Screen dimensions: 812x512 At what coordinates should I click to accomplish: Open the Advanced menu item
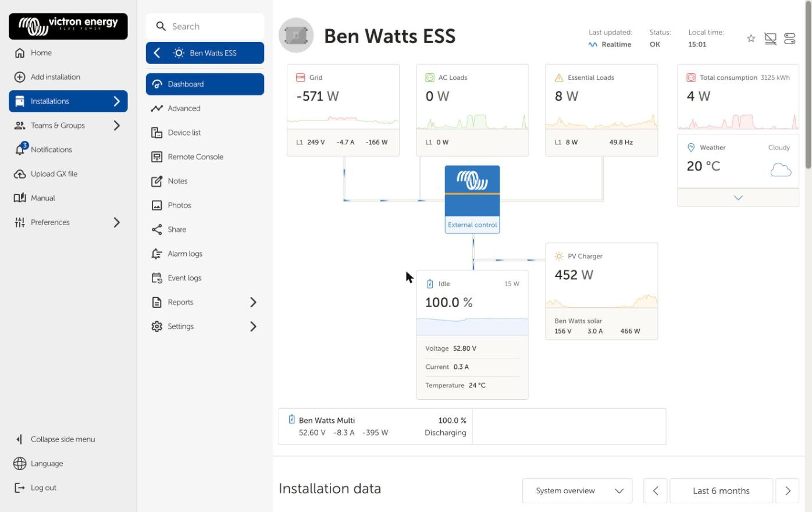(205, 108)
